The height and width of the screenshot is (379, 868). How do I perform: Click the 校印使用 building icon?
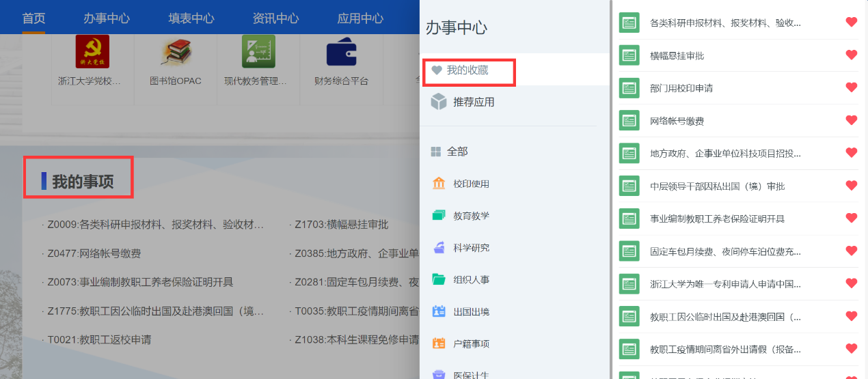[x=439, y=184]
